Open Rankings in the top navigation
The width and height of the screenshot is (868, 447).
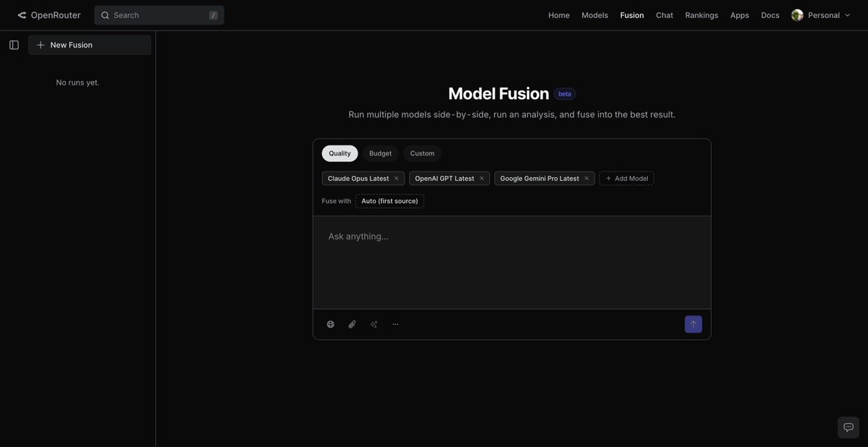click(x=701, y=15)
